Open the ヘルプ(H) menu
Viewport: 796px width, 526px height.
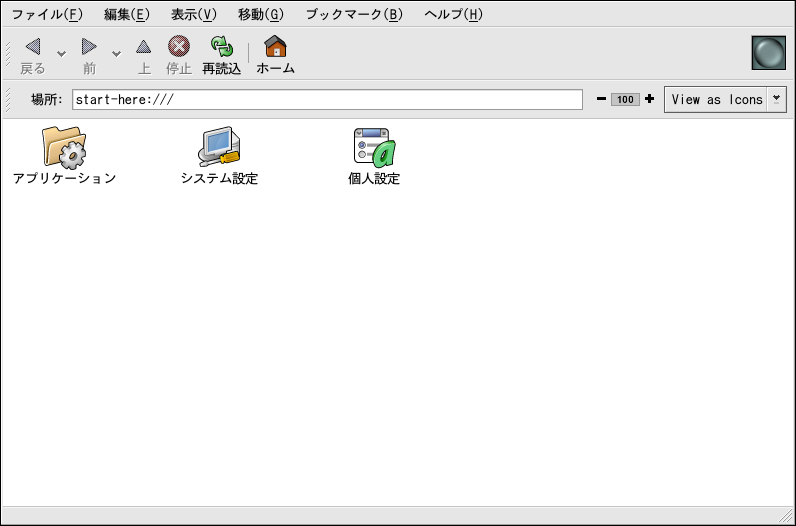coord(453,14)
